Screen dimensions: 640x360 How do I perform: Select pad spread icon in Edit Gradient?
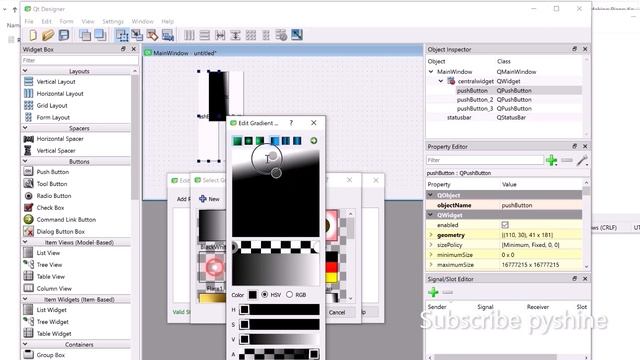click(x=275, y=141)
